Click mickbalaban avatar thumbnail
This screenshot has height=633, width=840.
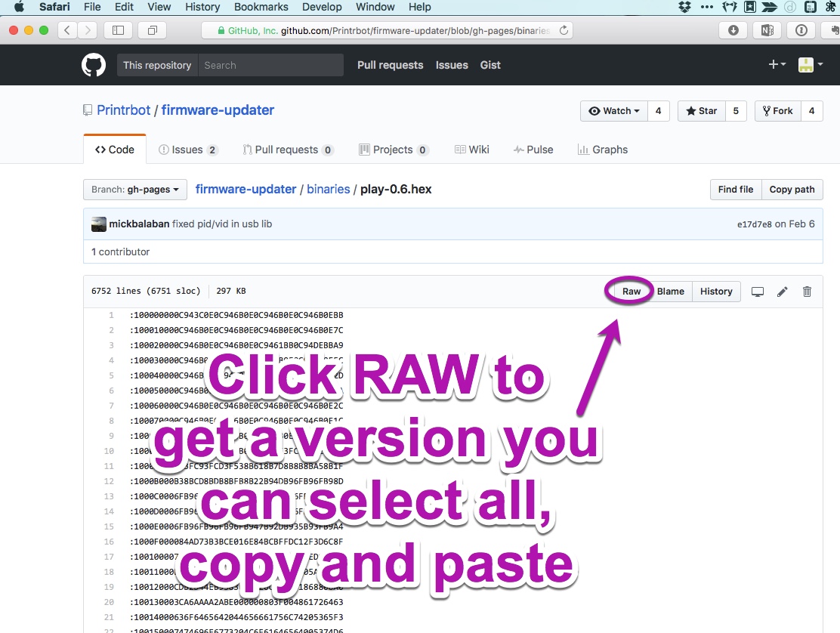98,224
